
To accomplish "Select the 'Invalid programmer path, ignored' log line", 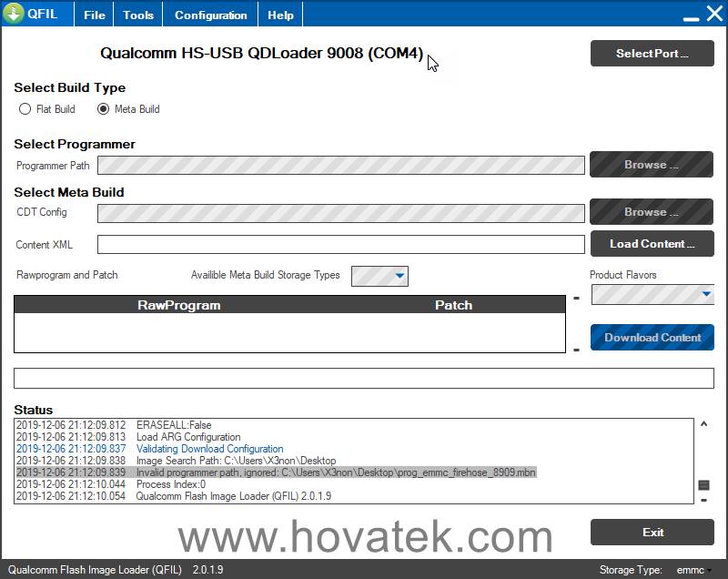I will [276, 472].
